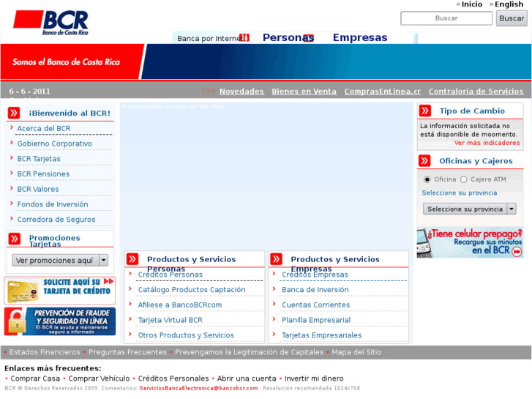The image size is (532, 399).
Task: Click in the Buscar search field
Action: coord(446,18)
